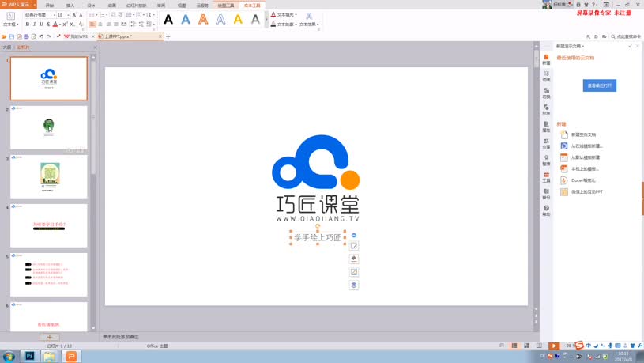The width and height of the screenshot is (644, 363).
Task: Add a new document tab with plus
Action: (168, 36)
